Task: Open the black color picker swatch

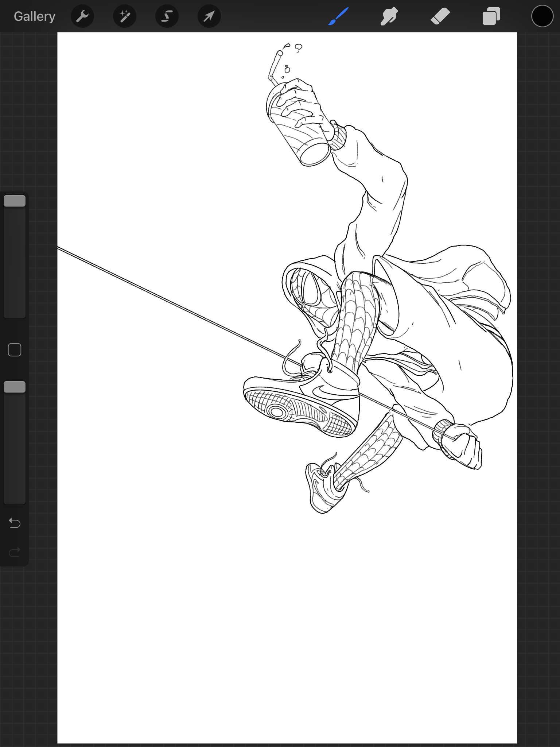Action: click(x=542, y=16)
